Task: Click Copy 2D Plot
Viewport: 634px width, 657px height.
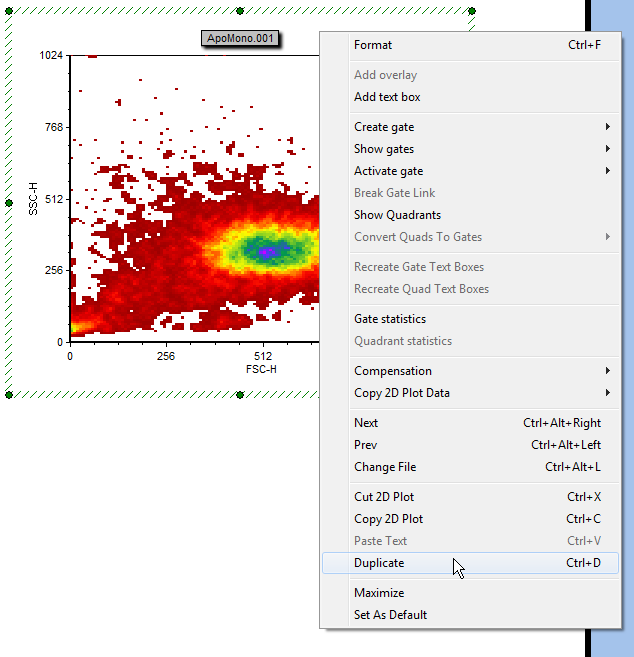Action: click(470, 519)
